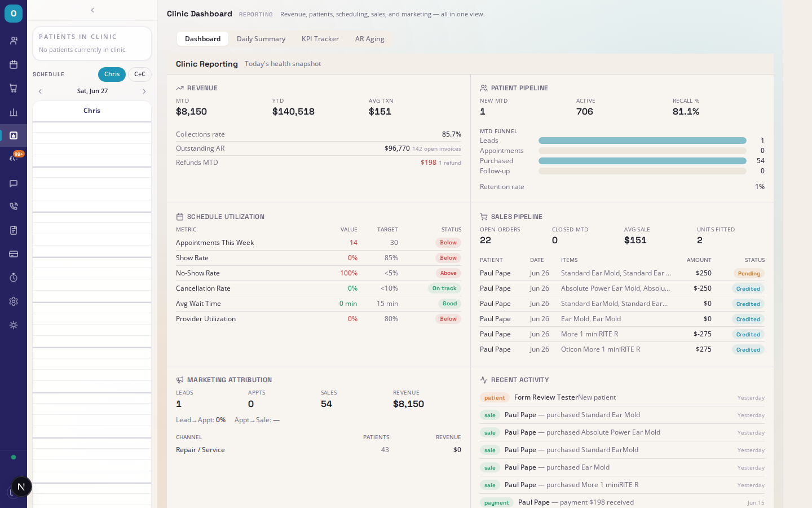Open the settings gear sidebar icon

(14, 301)
